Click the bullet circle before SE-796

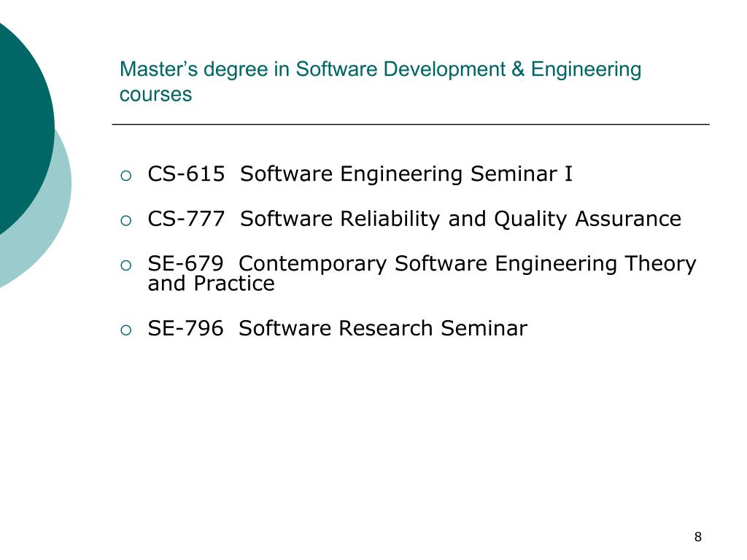pos(125,330)
